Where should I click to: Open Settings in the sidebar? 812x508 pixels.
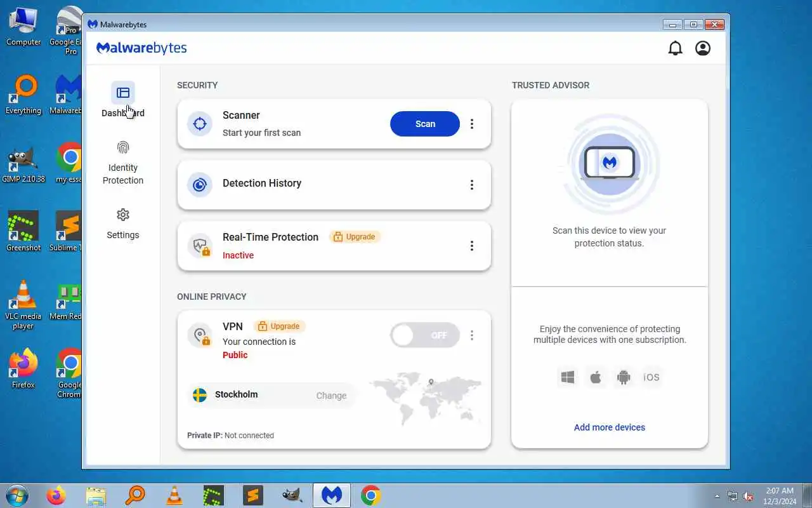123,224
